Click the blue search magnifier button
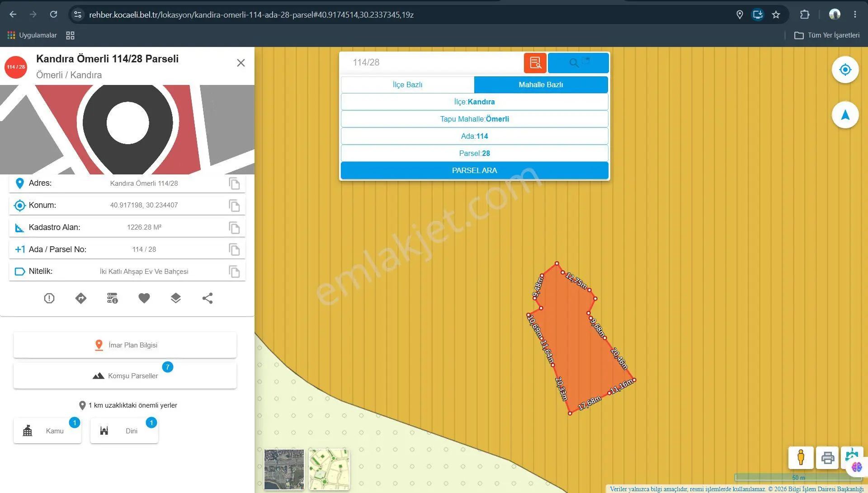The width and height of the screenshot is (868, 493). pyautogui.click(x=578, y=63)
